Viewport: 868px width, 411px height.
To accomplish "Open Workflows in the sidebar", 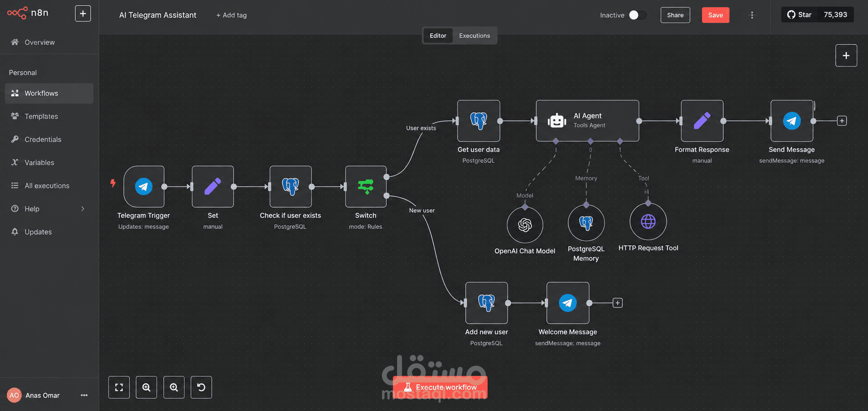I will 49,93.
